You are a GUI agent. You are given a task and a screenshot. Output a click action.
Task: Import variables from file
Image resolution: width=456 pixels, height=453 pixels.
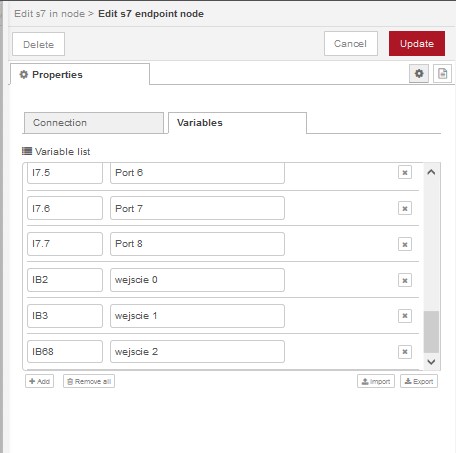coord(376,381)
